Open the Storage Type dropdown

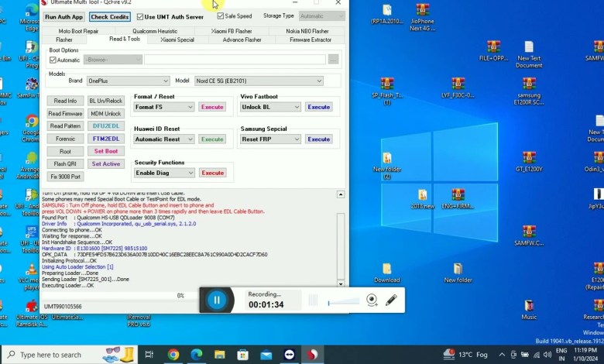(321, 16)
